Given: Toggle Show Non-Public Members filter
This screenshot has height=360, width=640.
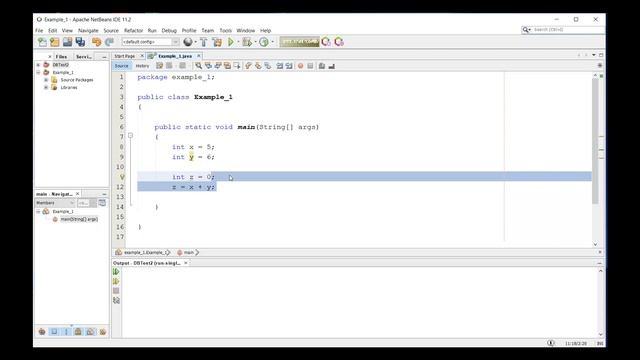Looking at the screenshot, I should [78, 331].
